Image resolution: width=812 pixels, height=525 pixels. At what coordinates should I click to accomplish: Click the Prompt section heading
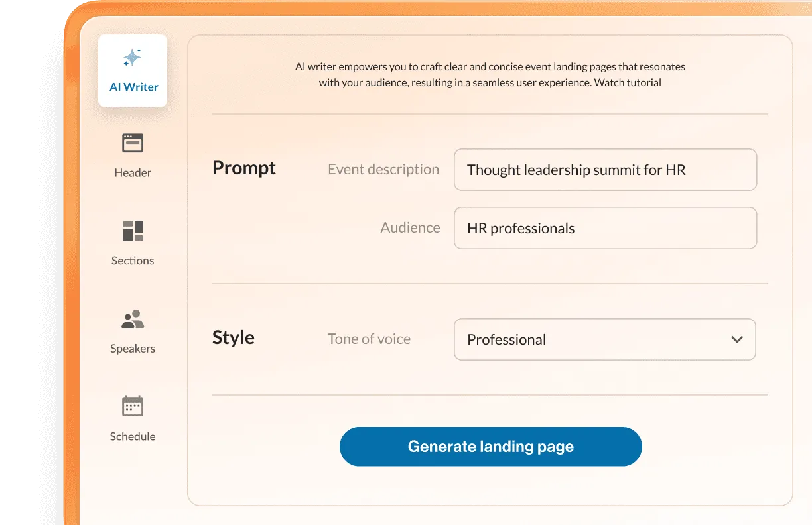point(243,168)
